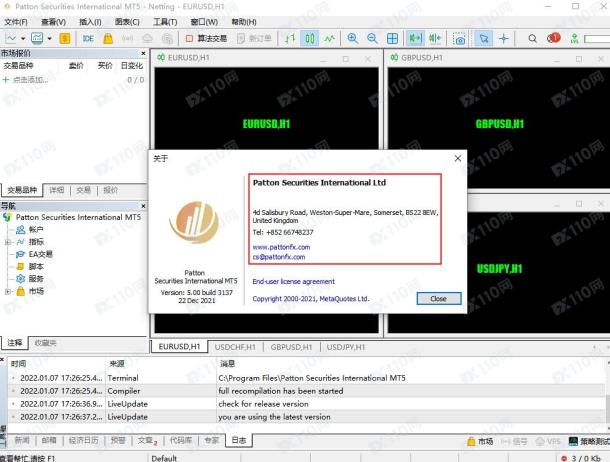This screenshot has height=462, width=610.
Task: Switch to USDCHF,H1 chart tab
Action: (235, 347)
